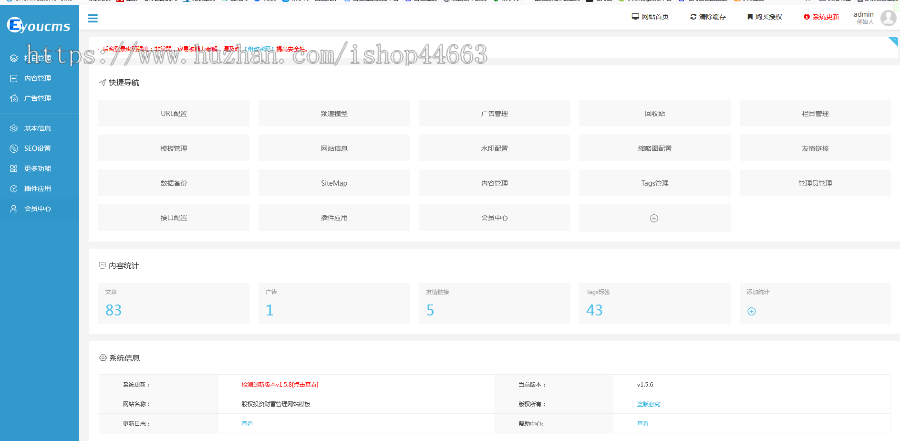Click the admin username text
Image resolution: width=900 pixels, height=441 pixels.
click(863, 14)
